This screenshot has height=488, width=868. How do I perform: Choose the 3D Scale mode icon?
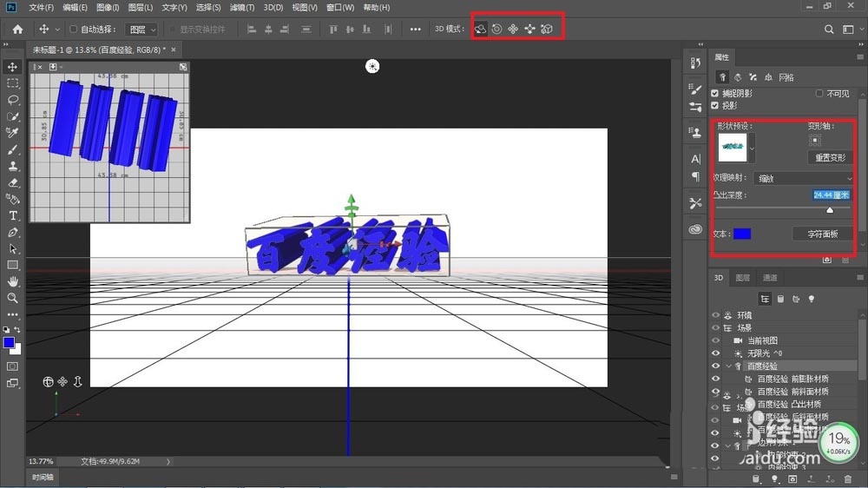pos(547,29)
